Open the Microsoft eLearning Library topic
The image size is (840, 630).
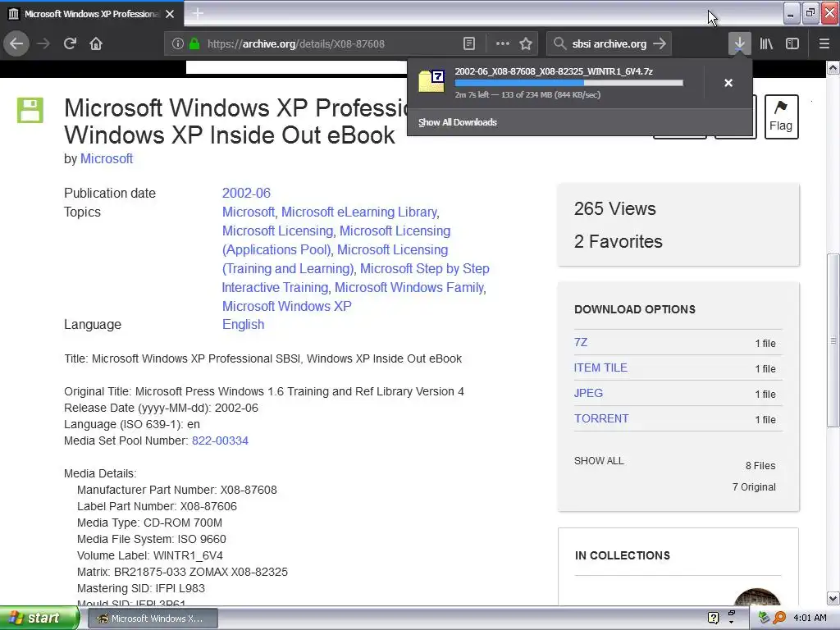pos(359,212)
